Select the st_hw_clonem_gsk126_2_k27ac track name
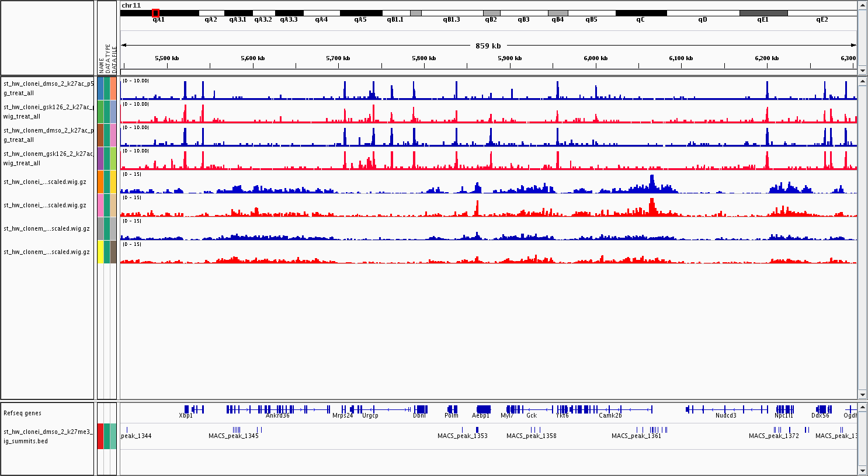 tap(48, 158)
